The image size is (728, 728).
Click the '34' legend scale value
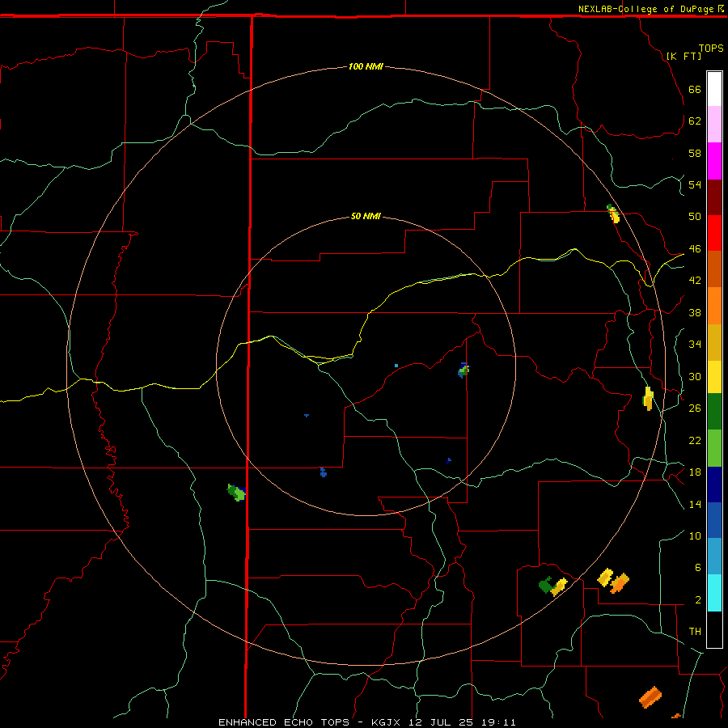[695, 345]
